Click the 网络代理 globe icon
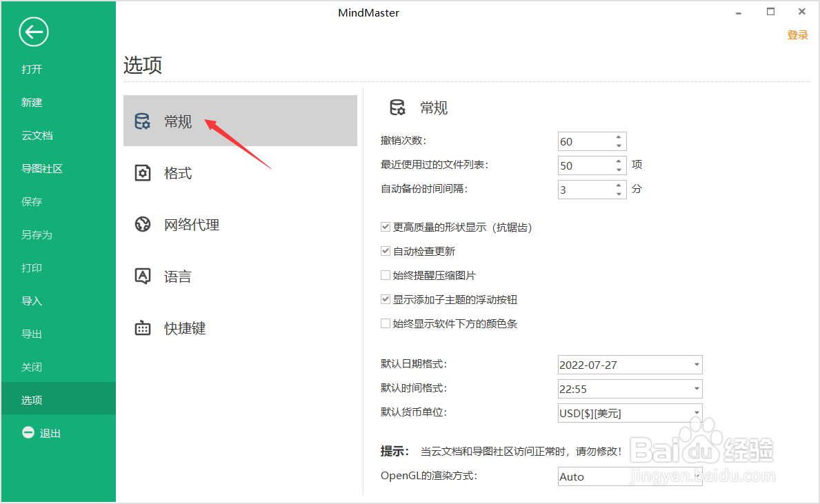The height and width of the screenshot is (504, 820). coord(142,224)
